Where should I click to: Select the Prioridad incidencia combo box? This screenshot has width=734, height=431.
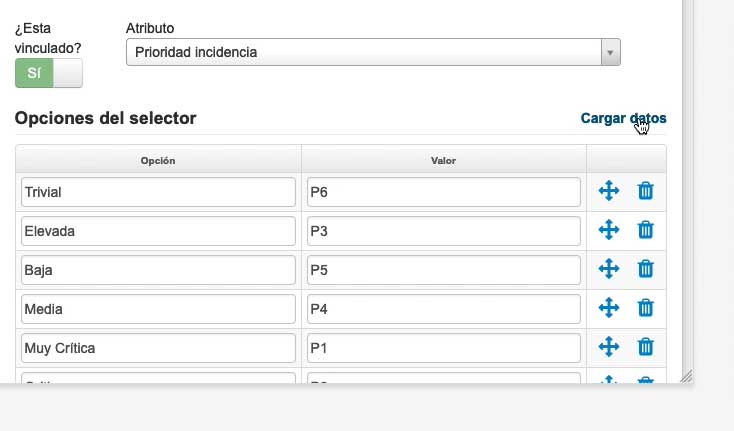pos(373,52)
